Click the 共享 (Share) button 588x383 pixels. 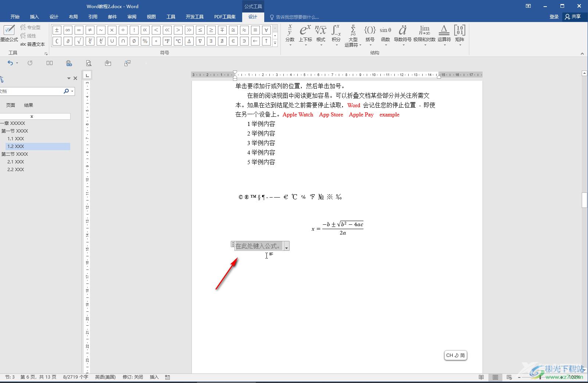[x=573, y=17]
